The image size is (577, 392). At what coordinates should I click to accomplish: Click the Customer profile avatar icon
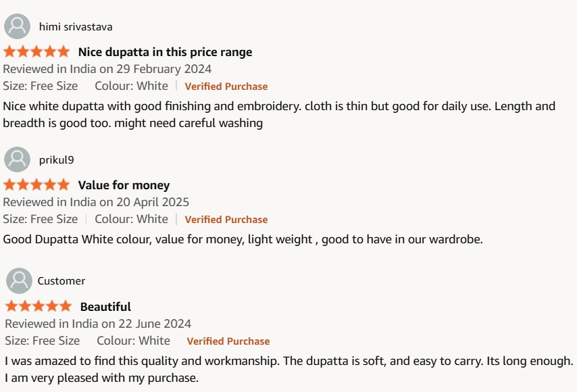pos(19,280)
